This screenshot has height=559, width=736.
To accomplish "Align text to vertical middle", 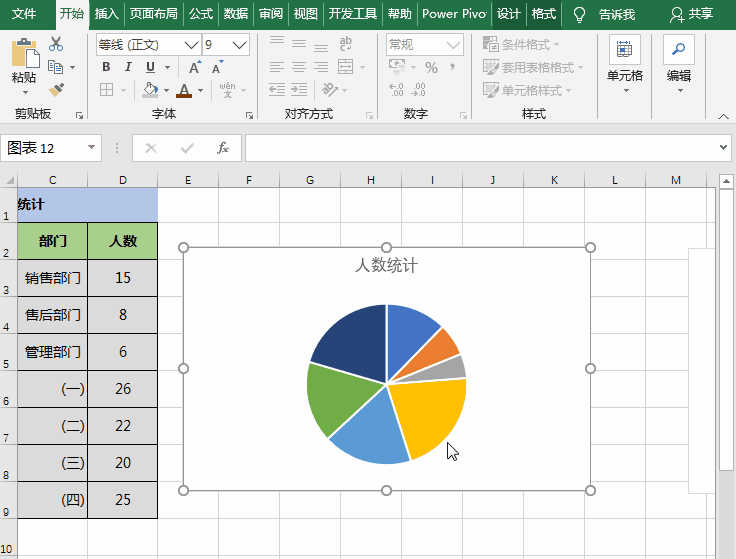I will click(x=299, y=44).
